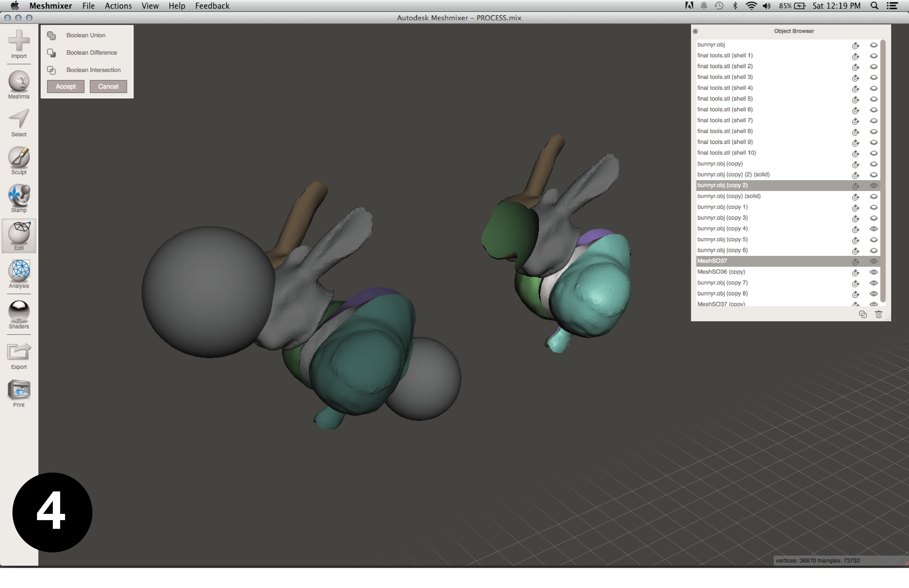Image resolution: width=909 pixels, height=588 pixels.
Task: Open the Meshmixer application menu
Action: 50,6
